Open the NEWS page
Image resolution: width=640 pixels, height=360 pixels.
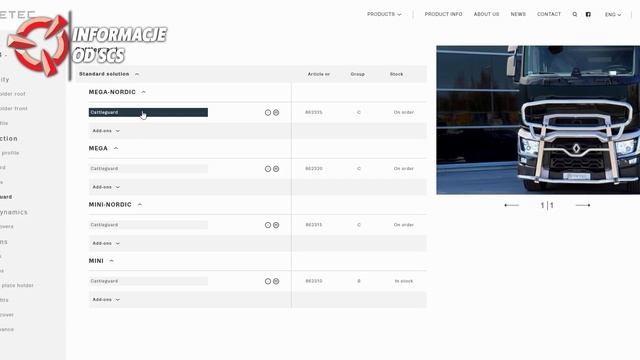pyautogui.click(x=518, y=14)
